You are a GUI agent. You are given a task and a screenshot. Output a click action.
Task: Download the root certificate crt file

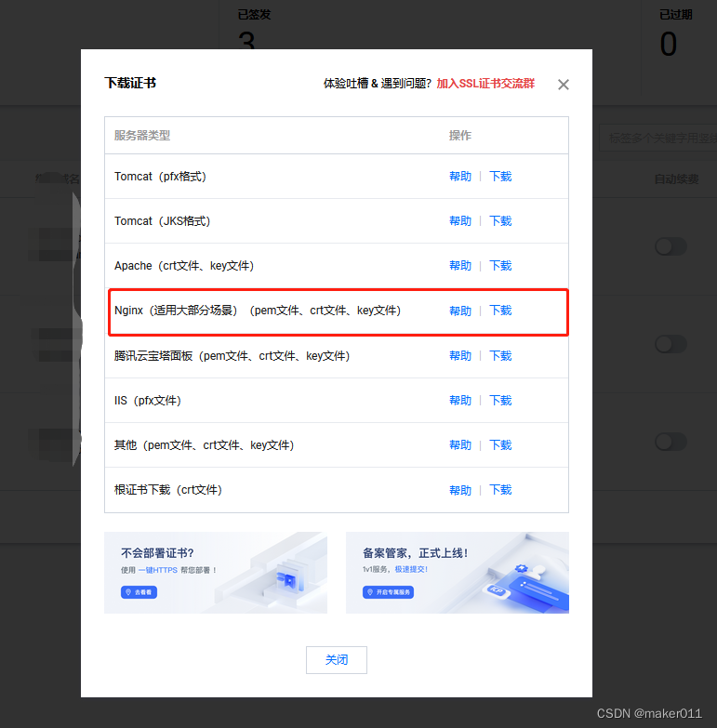coord(500,490)
